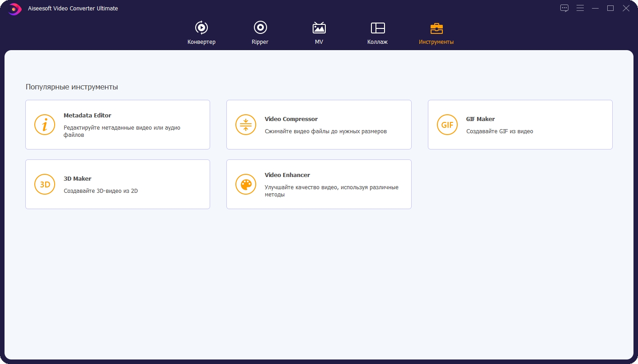The width and height of the screenshot is (638, 364).
Task: Launch Video Compressor via its title
Action: (x=291, y=119)
